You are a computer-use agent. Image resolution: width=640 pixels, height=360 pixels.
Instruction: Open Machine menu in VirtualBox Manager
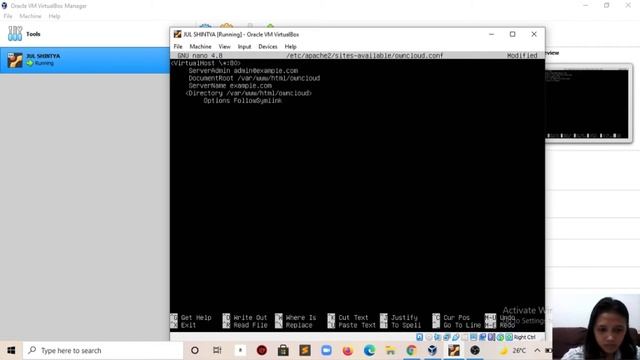click(x=30, y=16)
